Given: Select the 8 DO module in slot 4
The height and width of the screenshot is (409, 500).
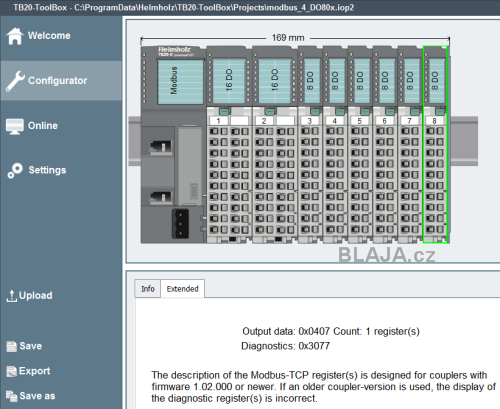Looking at the screenshot, I should (335, 144).
